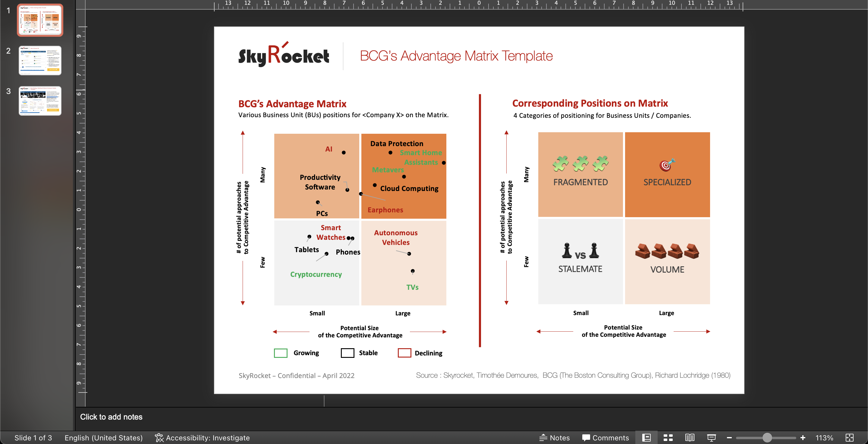Select the SkyRocket logo on the slide
The image size is (868, 444).
[284, 55]
